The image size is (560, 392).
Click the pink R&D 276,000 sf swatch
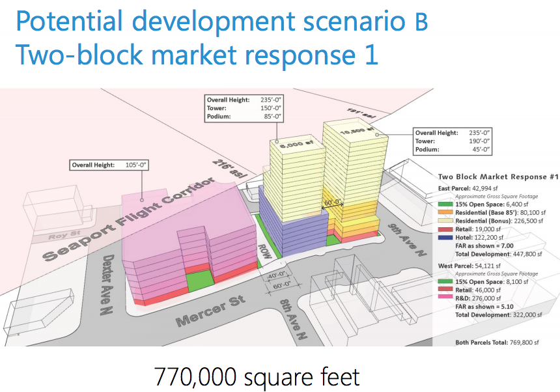(x=445, y=298)
